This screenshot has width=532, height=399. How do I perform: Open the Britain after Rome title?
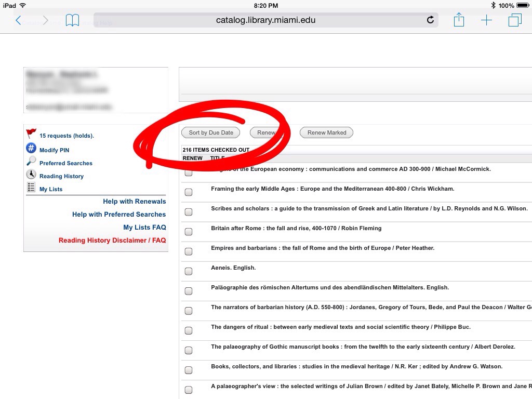click(x=296, y=229)
